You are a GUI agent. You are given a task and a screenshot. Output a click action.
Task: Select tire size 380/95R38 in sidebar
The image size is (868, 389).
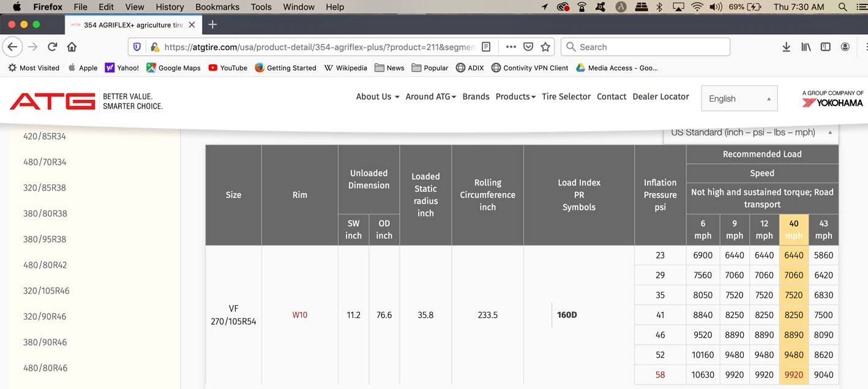tap(45, 240)
